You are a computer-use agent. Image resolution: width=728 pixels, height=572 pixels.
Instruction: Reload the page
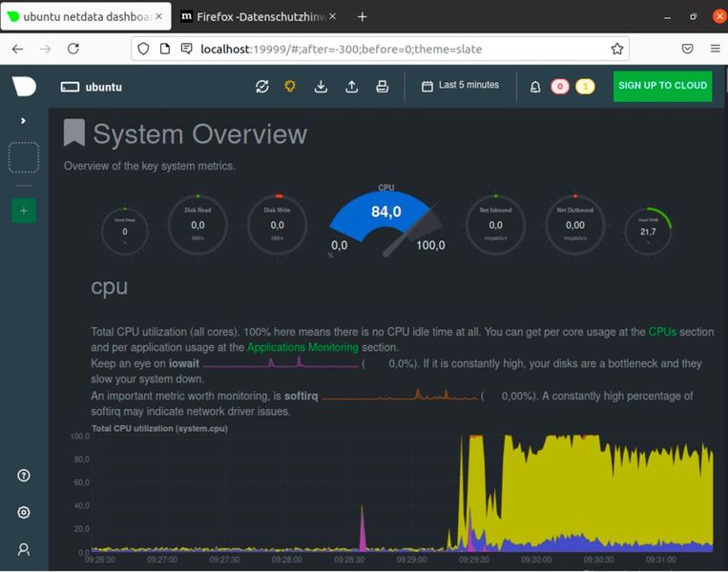pyautogui.click(x=73, y=49)
